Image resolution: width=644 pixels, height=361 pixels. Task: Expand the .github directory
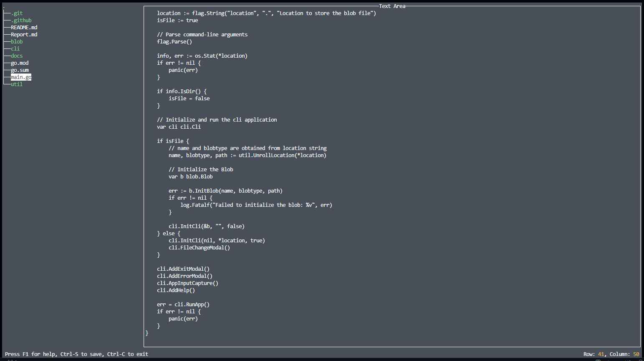pos(21,20)
